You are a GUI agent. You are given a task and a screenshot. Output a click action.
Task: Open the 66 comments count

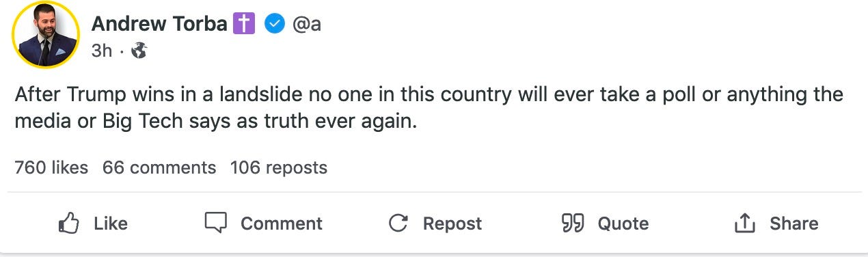pyautogui.click(x=159, y=167)
